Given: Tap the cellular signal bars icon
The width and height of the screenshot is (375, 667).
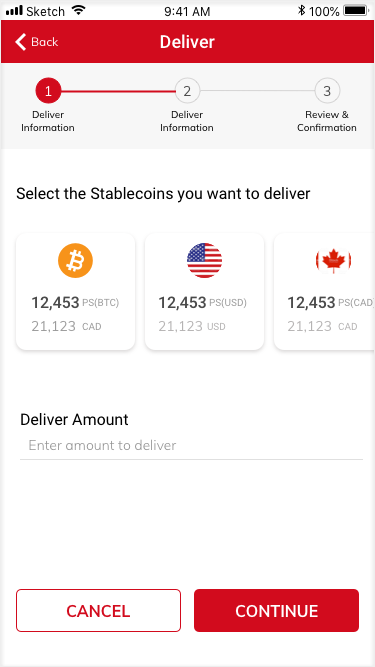Looking at the screenshot, I should (x=14, y=10).
